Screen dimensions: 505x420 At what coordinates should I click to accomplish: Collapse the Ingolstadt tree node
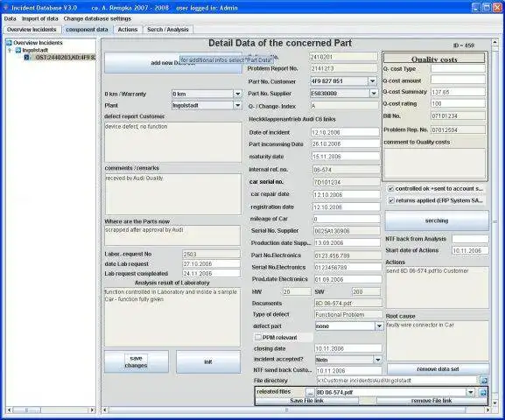(10, 50)
